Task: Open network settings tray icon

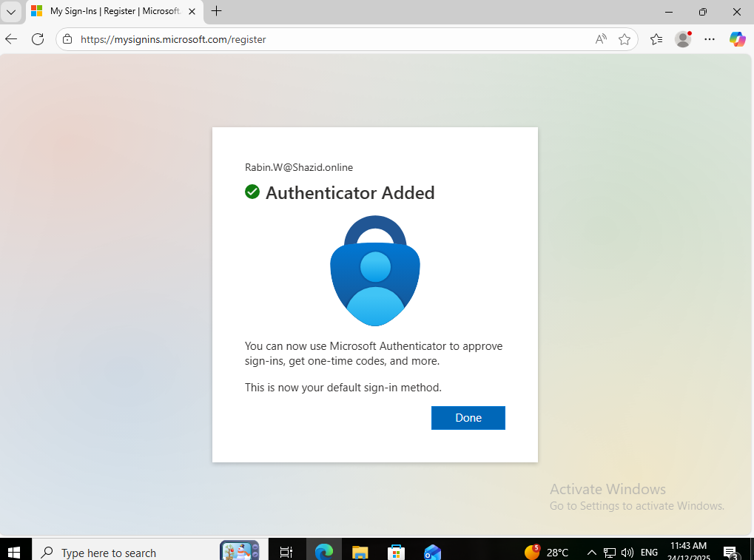Action: click(610, 553)
